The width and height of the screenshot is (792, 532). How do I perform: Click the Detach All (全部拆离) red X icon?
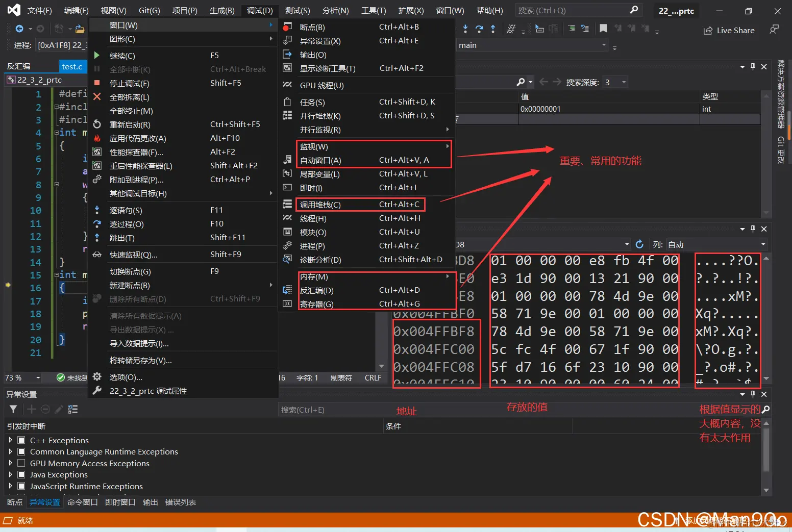tap(97, 96)
